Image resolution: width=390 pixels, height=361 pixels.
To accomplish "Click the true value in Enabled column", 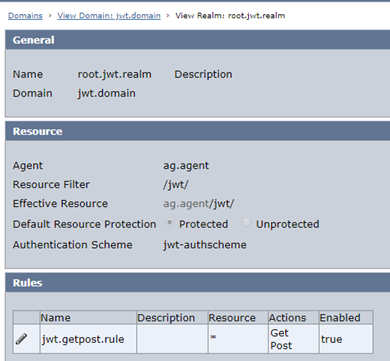I will [x=331, y=339].
